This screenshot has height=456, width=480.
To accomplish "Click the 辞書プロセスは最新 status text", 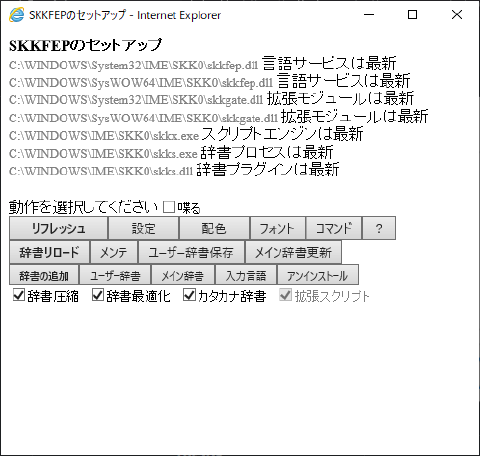I will [x=267, y=152].
